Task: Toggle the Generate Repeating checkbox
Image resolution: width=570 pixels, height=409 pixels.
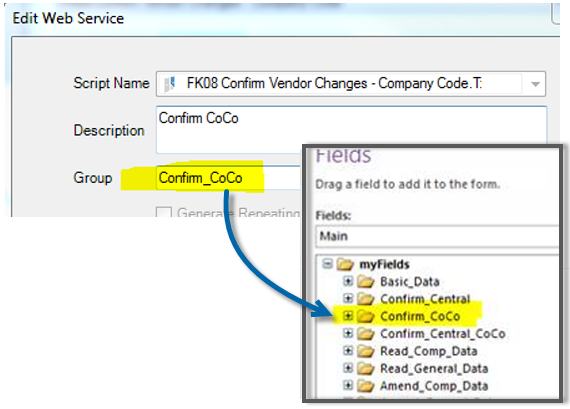Action: pos(164,212)
